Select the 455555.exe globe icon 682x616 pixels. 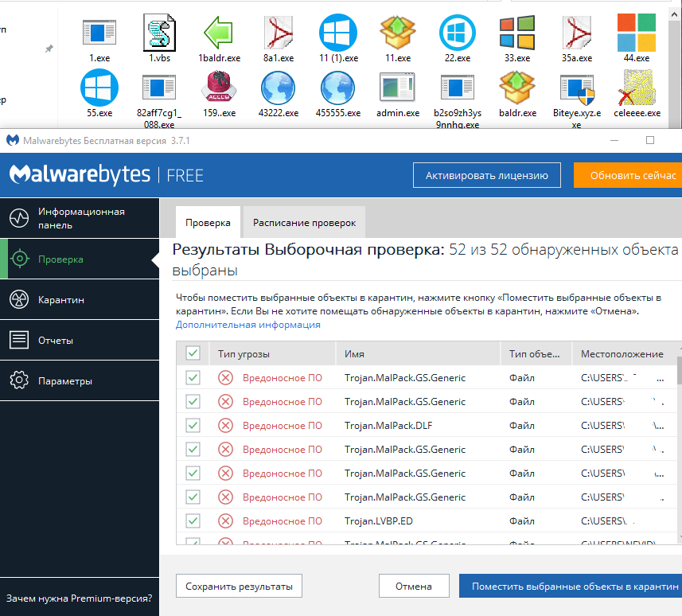pos(338,88)
